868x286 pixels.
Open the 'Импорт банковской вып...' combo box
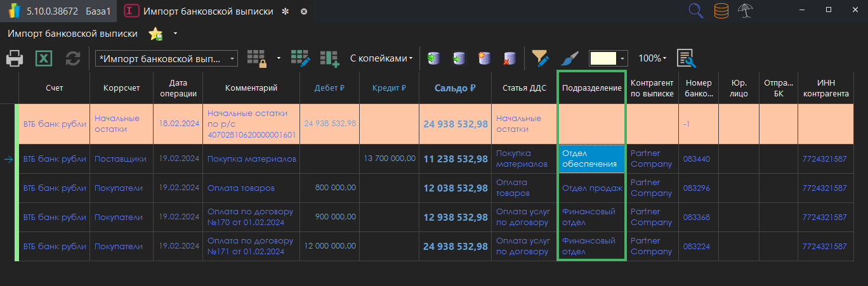[x=166, y=58]
